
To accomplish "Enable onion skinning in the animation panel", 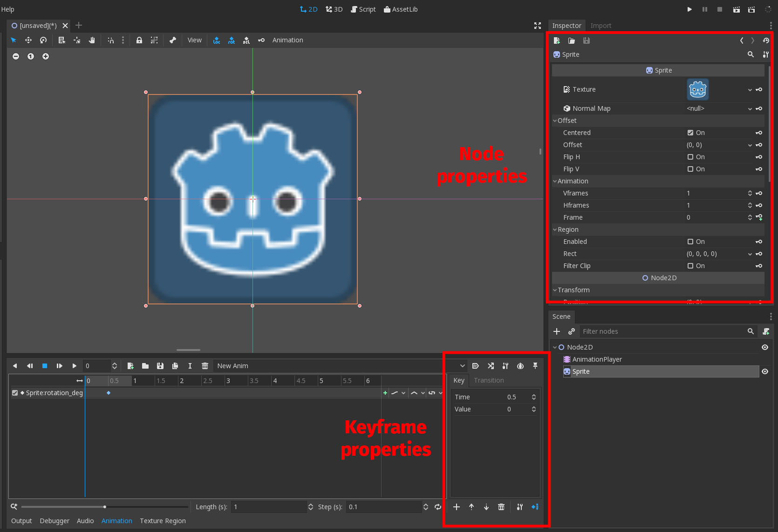I will [520, 366].
